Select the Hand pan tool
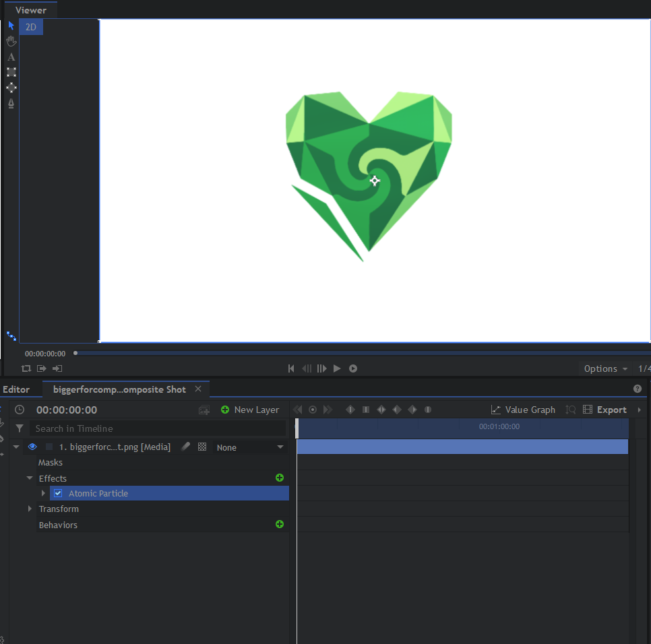Viewport: 651px width, 644px height. point(11,41)
